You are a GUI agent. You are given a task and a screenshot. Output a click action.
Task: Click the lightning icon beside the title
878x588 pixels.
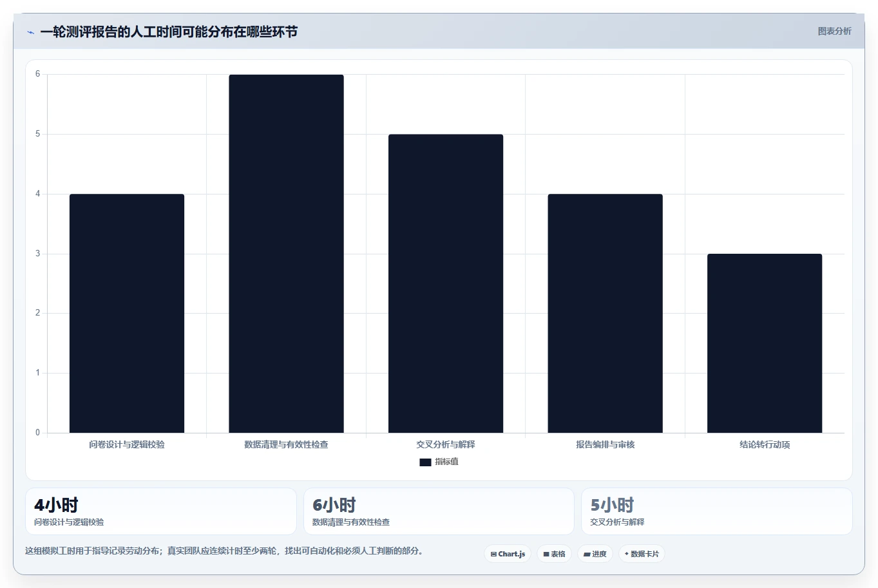(30, 32)
